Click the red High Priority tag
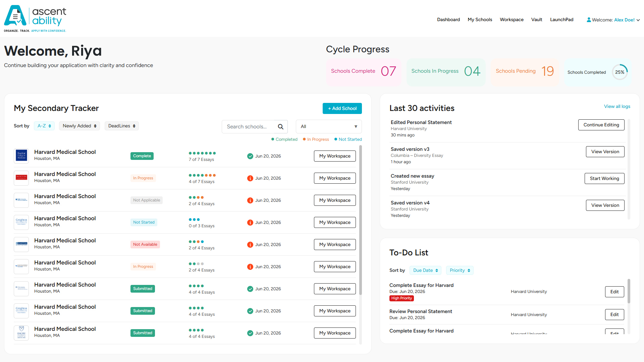The height and width of the screenshot is (362, 644). point(401,298)
